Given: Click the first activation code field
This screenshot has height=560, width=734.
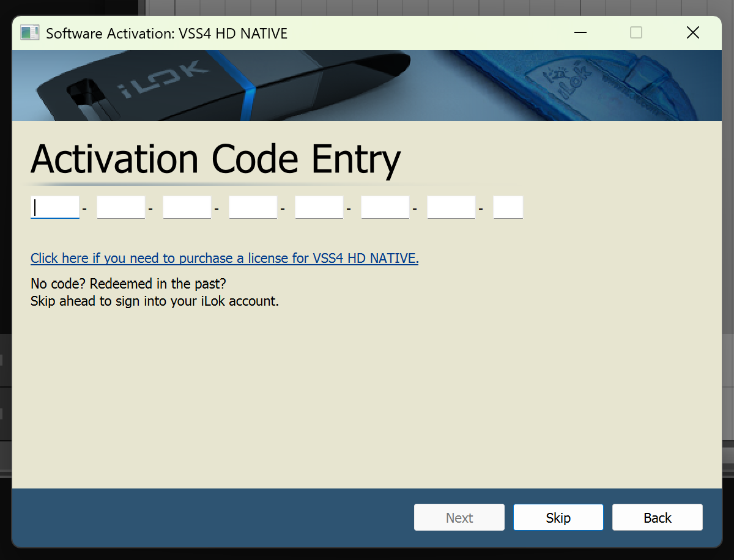Looking at the screenshot, I should [x=55, y=207].
